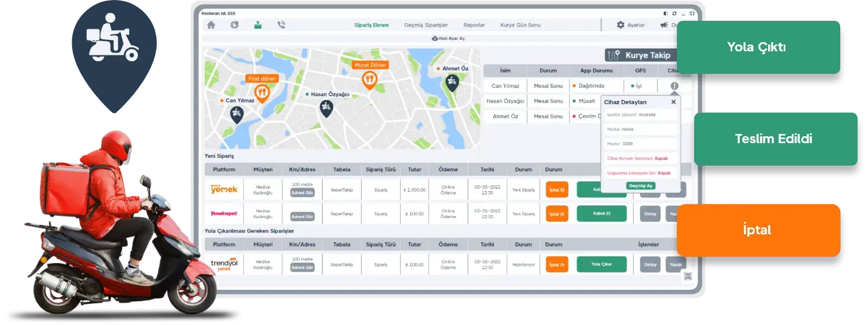Open Raporlar tab
Image resolution: width=868 pixels, height=325 pixels.
(474, 25)
